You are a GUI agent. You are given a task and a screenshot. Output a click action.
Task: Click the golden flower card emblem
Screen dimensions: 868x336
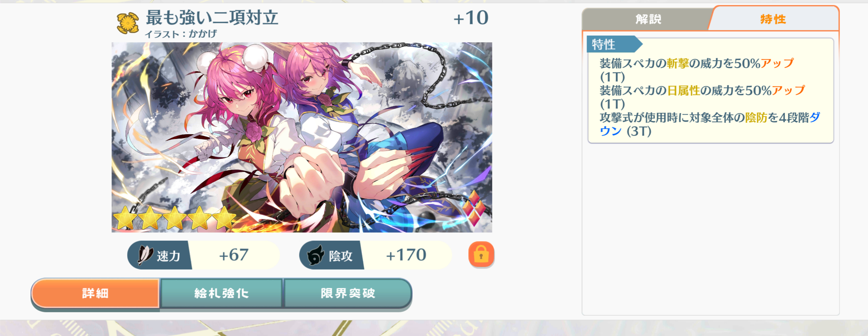[x=127, y=23]
